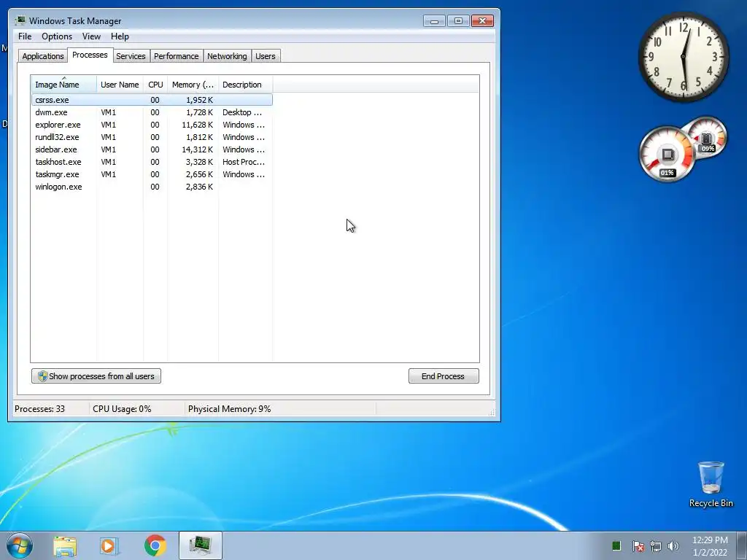Viewport: 747px width, 560px height.
Task: Click the taskbar clock showing 12:29 PM
Action: pyautogui.click(x=709, y=545)
